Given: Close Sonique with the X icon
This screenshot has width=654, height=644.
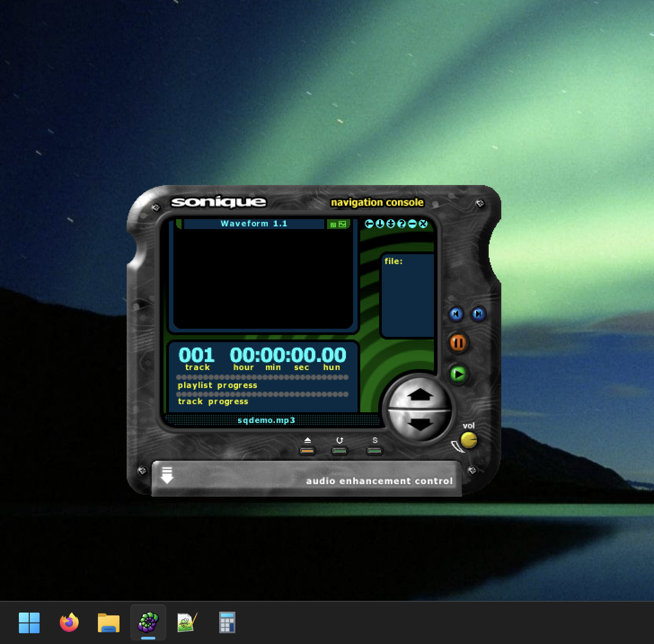Looking at the screenshot, I should [x=423, y=224].
